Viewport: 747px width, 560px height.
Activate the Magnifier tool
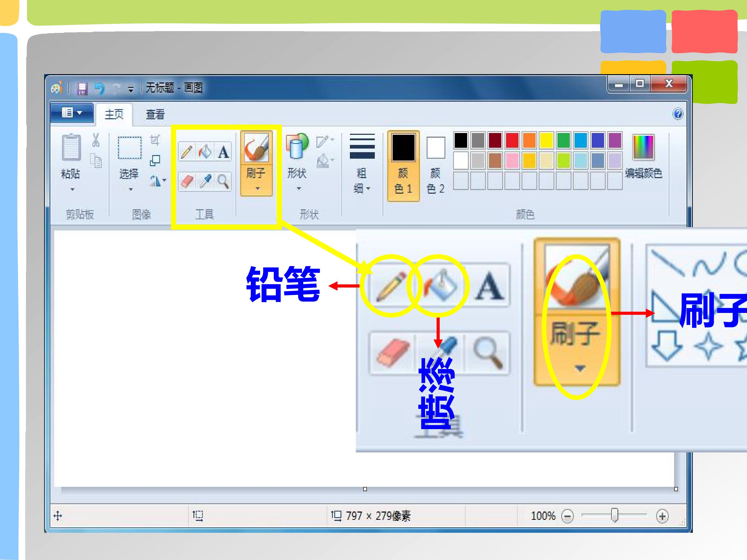pos(223,181)
